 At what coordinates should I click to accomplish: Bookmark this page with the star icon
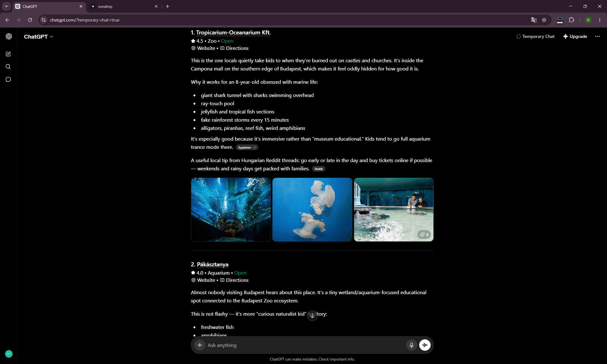click(544, 20)
